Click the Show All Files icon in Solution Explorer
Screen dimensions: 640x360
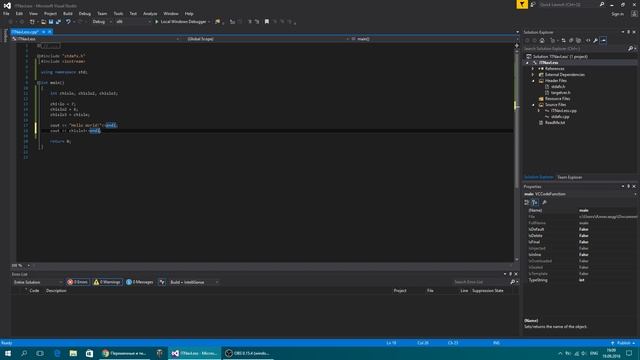coord(578,40)
